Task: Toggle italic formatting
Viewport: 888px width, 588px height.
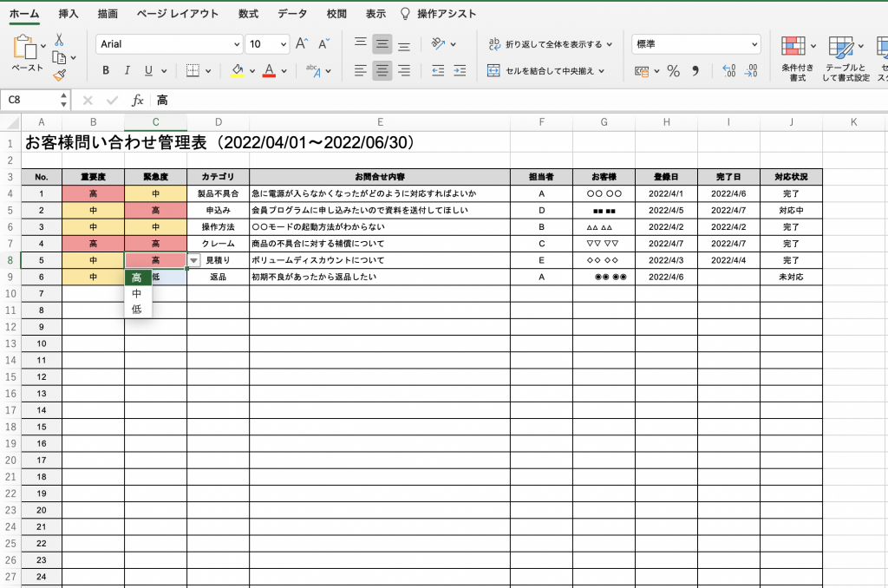Action: 127,71
